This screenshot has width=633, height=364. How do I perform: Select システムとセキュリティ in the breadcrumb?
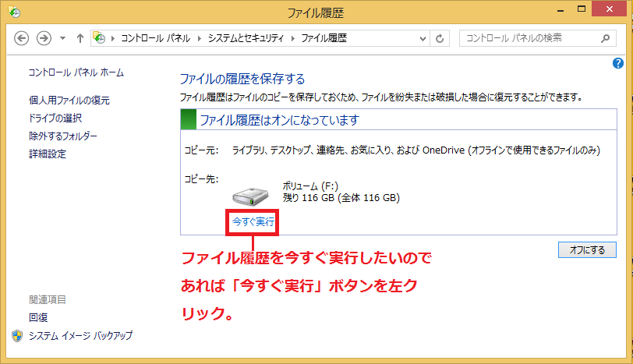click(246, 38)
